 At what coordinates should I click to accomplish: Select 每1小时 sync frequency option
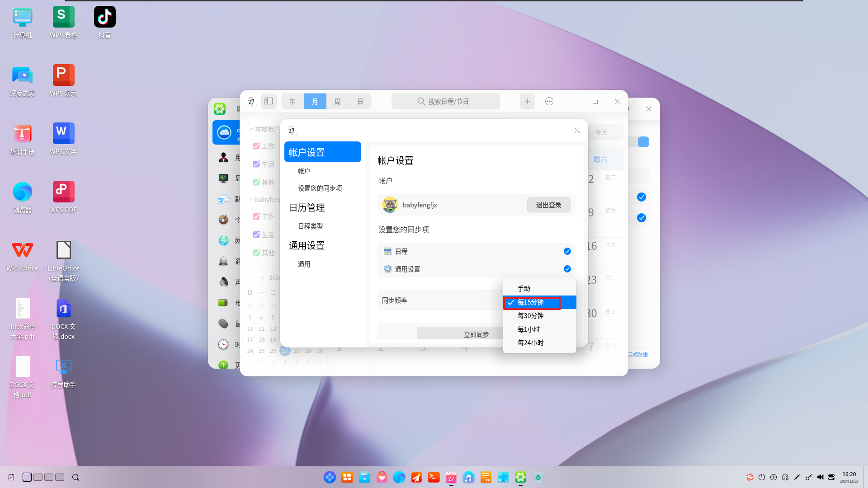coord(539,329)
